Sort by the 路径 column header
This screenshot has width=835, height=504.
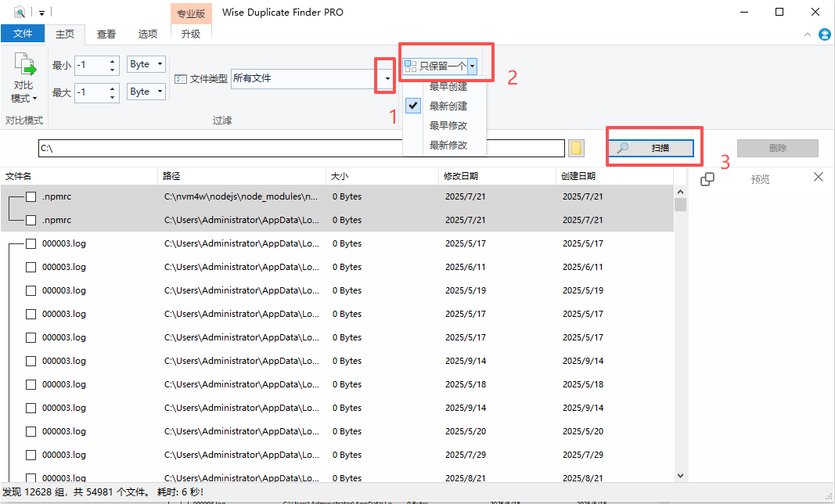tap(242, 176)
